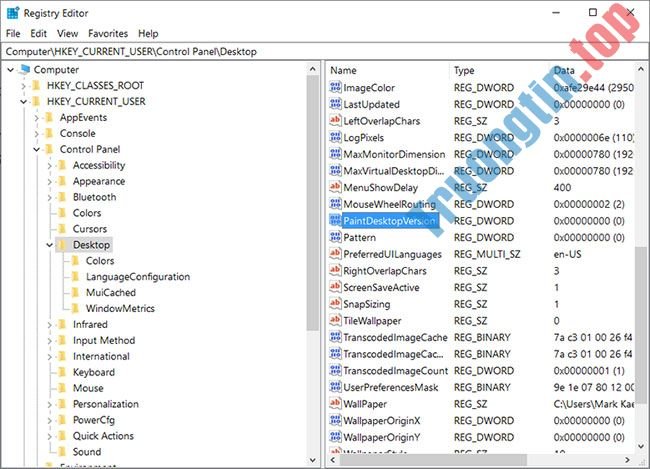Click the TranscodedImageCache binary icon
The width and height of the screenshot is (650, 469).
335,337
